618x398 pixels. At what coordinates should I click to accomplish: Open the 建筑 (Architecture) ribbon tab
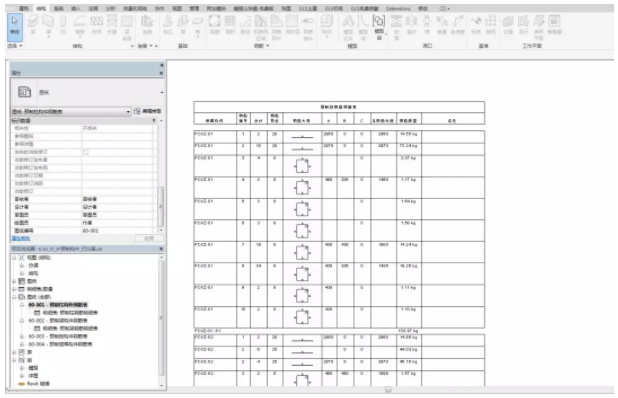[24, 8]
